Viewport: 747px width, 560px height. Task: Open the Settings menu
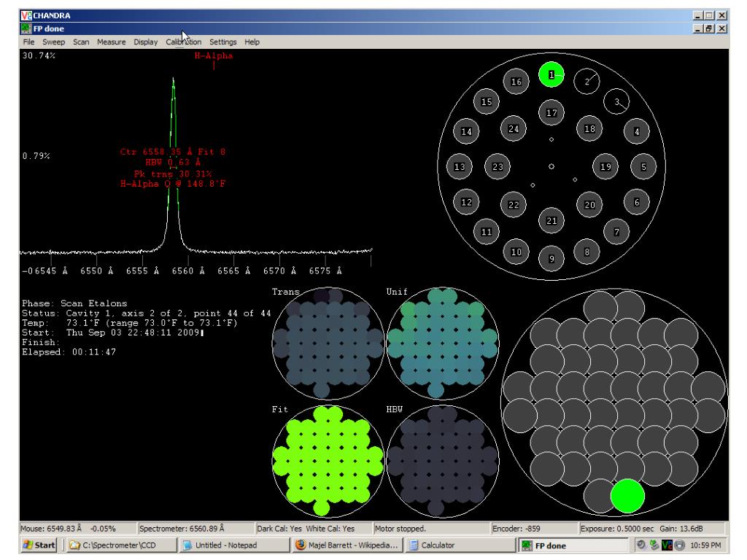tap(222, 42)
